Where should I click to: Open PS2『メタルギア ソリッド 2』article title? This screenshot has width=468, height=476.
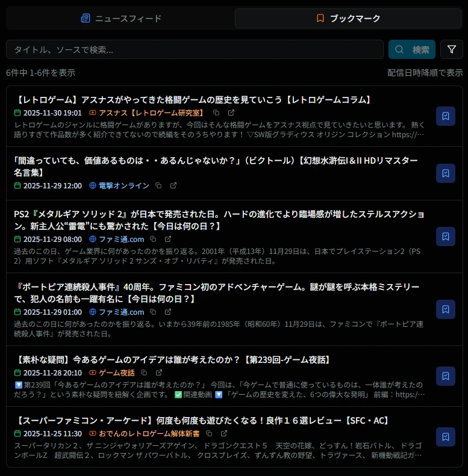(219, 220)
